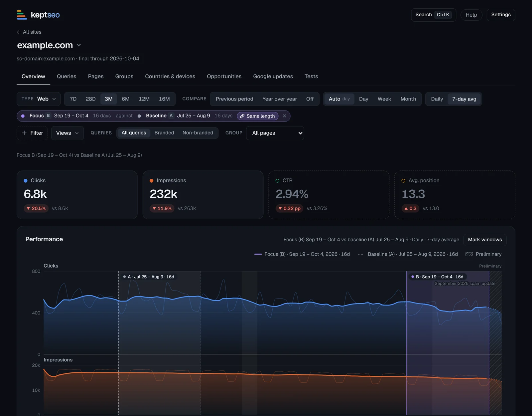This screenshot has height=416, width=532.
Task: Click the Preliminary hatched legend swatch
Action: [469, 254]
